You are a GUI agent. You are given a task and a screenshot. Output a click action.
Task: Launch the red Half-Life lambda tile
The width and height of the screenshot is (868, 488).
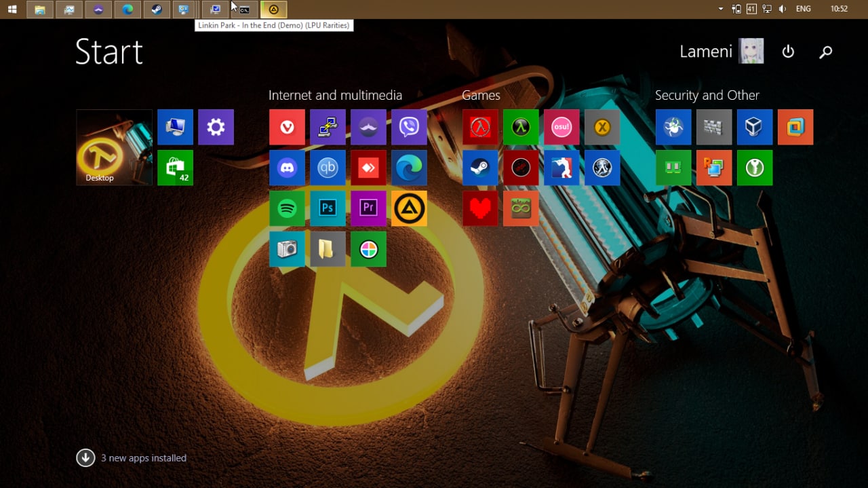pyautogui.click(x=480, y=127)
